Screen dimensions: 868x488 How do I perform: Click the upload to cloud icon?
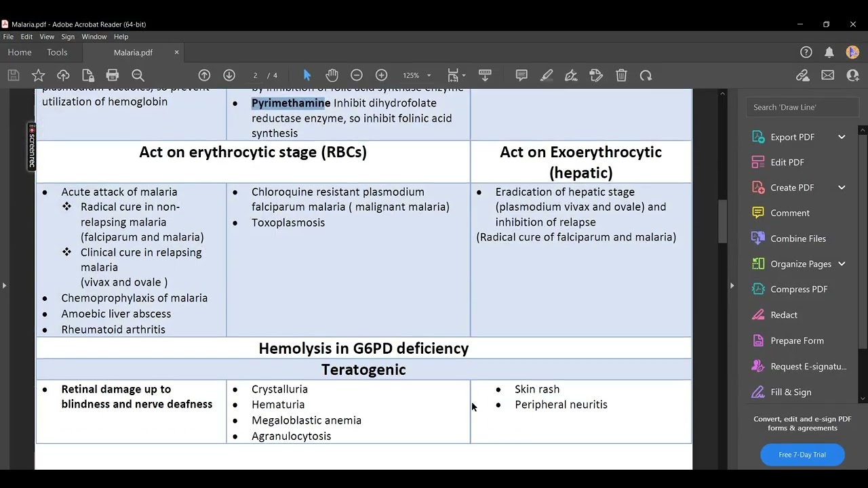(x=63, y=75)
